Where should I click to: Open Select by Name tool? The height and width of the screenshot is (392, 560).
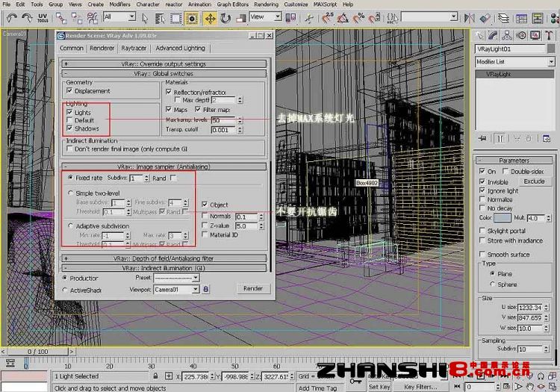160,18
